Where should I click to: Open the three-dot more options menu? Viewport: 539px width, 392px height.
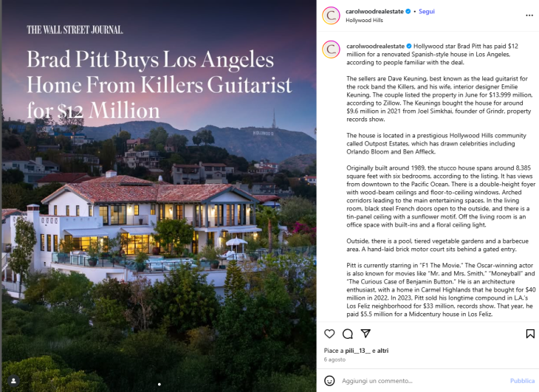pyautogui.click(x=529, y=16)
